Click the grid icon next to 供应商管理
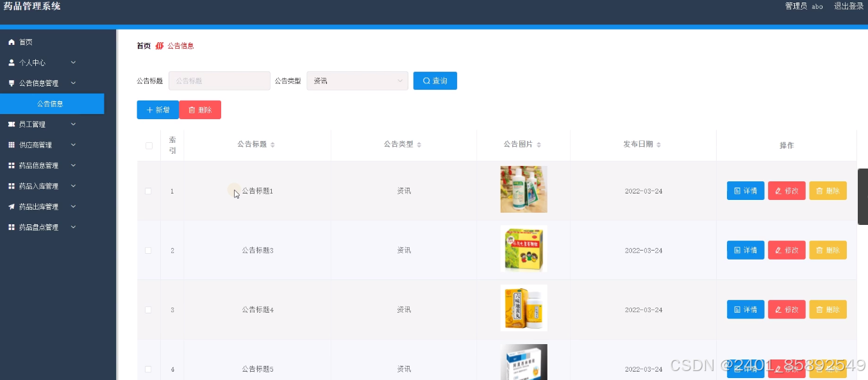Image resolution: width=868 pixels, height=380 pixels. (11, 144)
